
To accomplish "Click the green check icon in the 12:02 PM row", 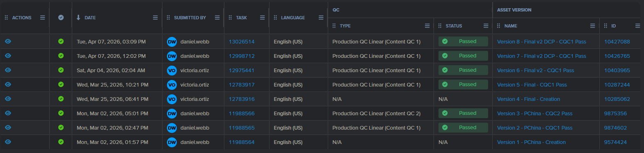I will tap(61, 56).
